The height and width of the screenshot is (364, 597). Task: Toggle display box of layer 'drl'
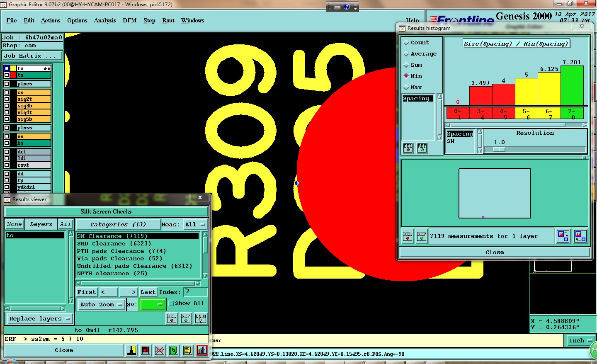7,152
